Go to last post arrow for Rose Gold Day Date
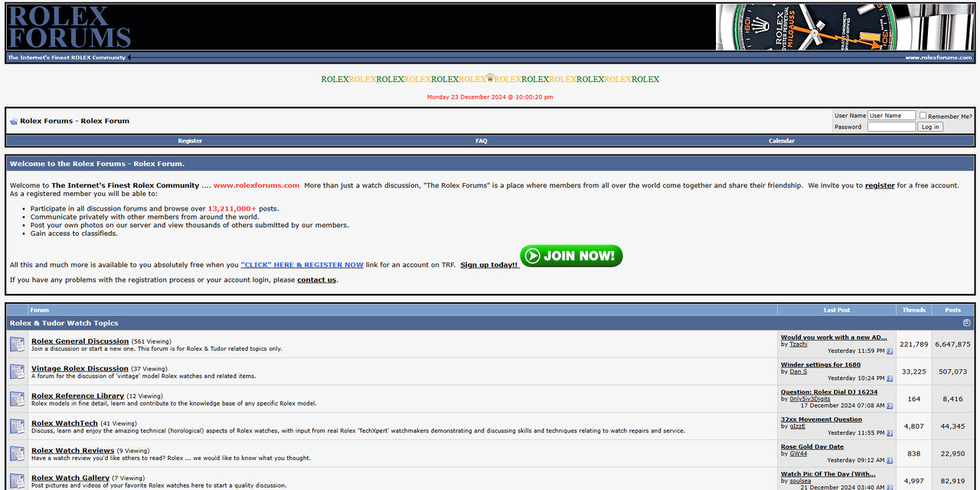 tap(890, 461)
